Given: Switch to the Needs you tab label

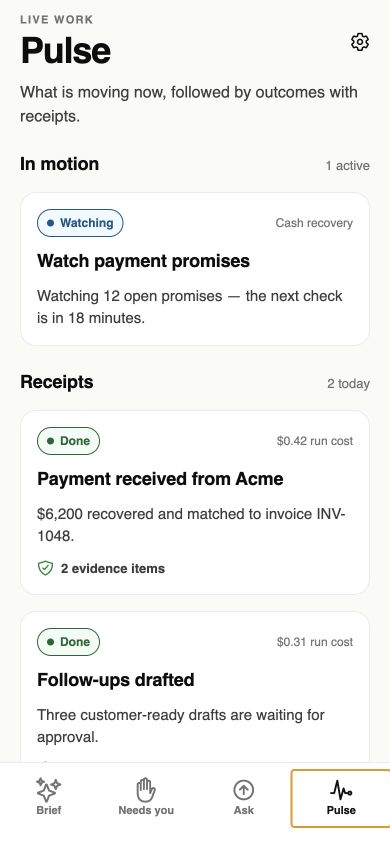Looking at the screenshot, I should point(146,810).
